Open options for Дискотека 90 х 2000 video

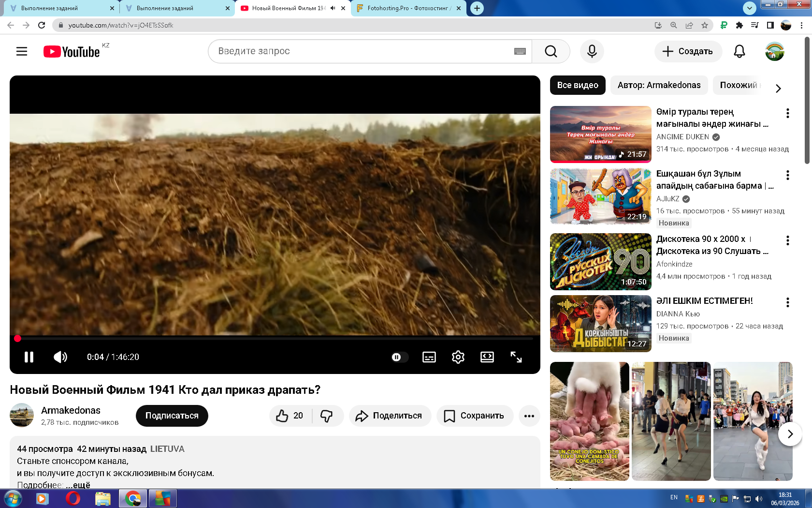pyautogui.click(x=788, y=240)
